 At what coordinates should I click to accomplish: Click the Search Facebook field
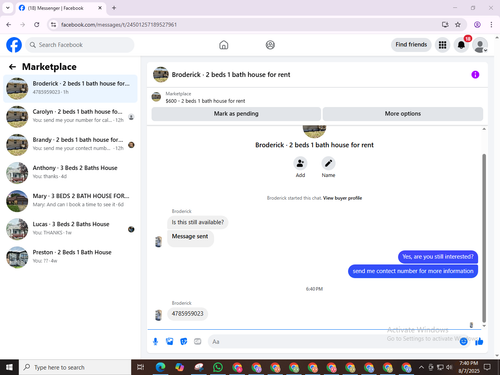80,45
